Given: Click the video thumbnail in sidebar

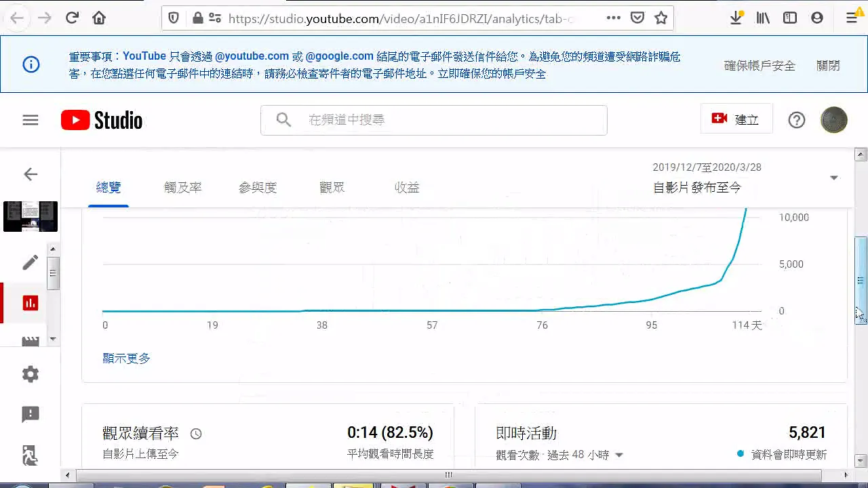Looking at the screenshot, I should click(x=31, y=216).
